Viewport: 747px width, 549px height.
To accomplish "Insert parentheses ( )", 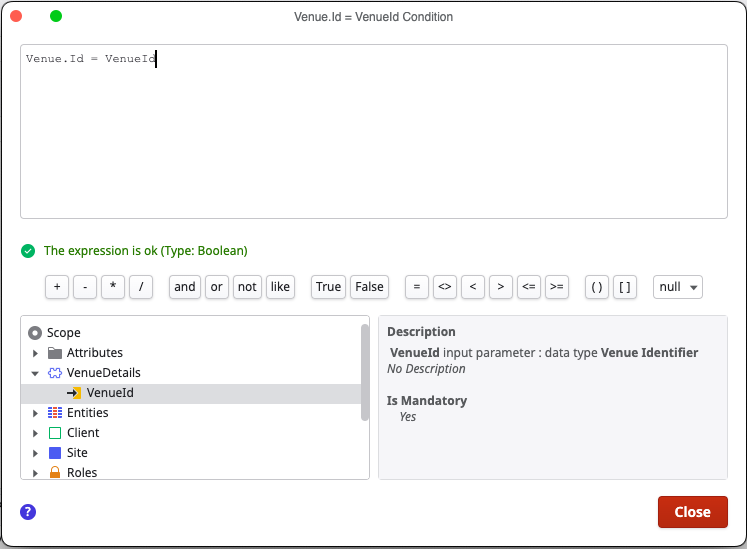I will [597, 287].
